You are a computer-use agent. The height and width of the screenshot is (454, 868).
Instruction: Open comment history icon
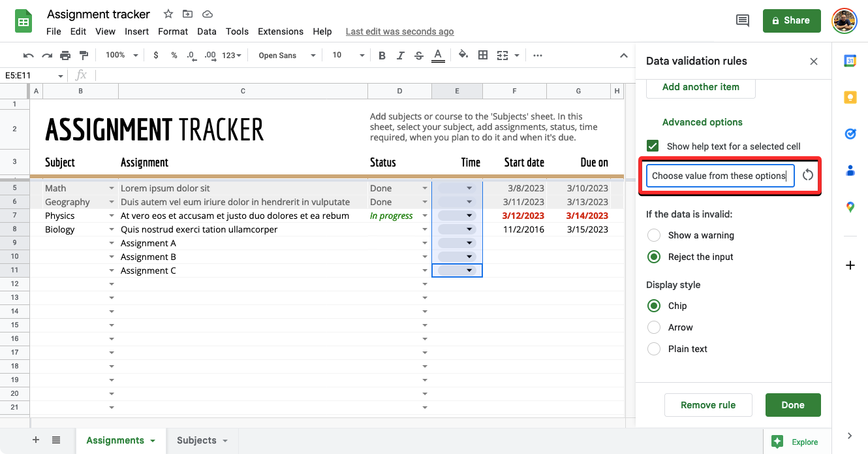point(742,21)
